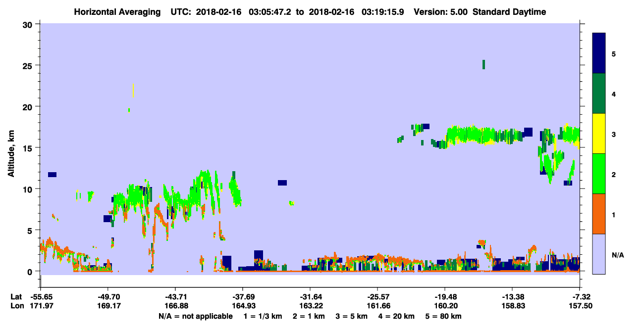Click the bright green color bar segment for 2
The image size is (644, 330).
tap(599, 174)
